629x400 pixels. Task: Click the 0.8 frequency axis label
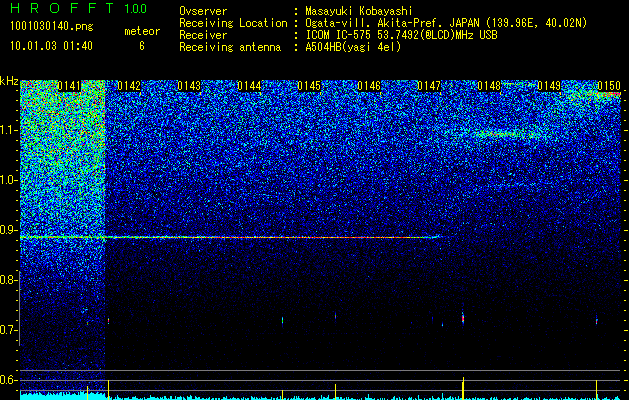point(8,280)
